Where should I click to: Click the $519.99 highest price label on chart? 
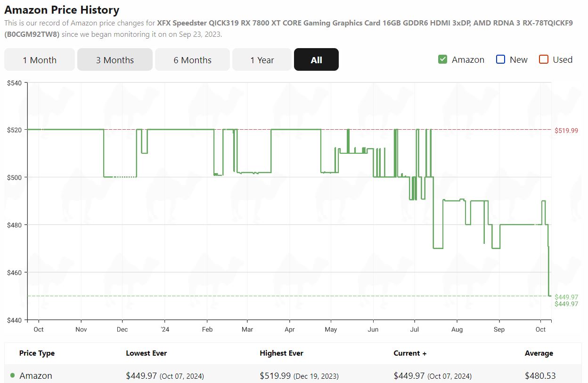pos(566,131)
